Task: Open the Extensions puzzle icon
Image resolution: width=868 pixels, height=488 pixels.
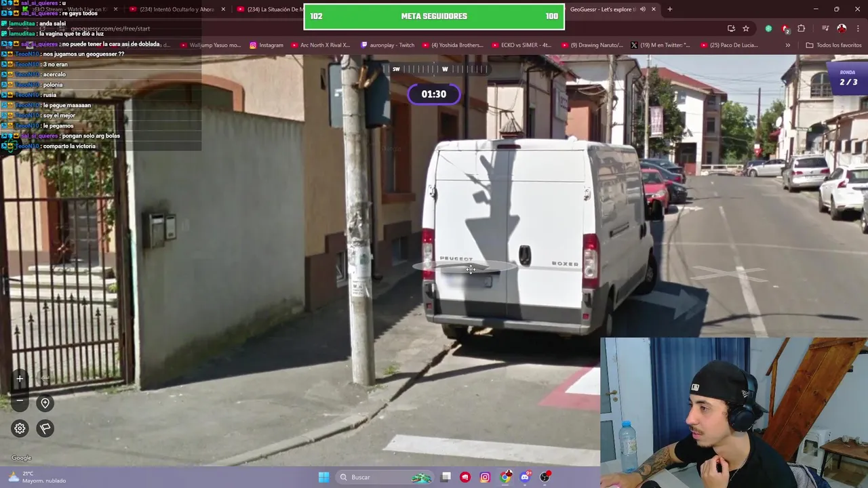Action: click(x=802, y=28)
